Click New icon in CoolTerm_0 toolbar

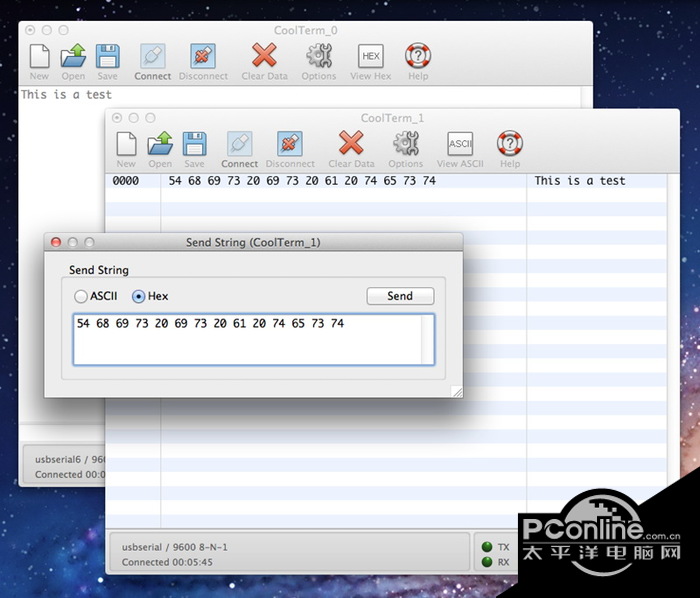(x=39, y=56)
